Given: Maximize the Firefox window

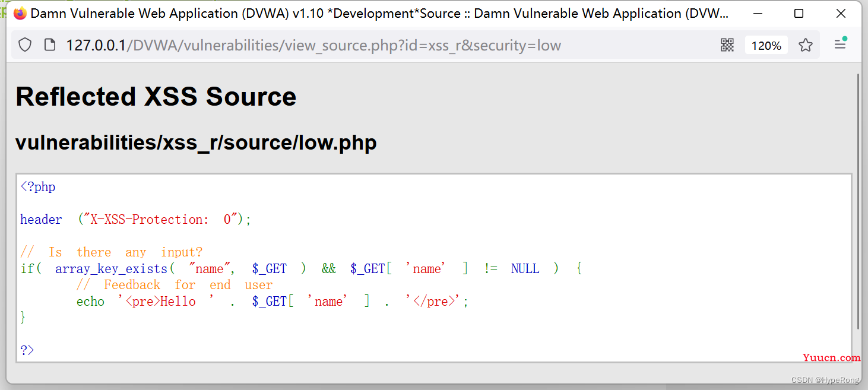Looking at the screenshot, I should point(799,14).
